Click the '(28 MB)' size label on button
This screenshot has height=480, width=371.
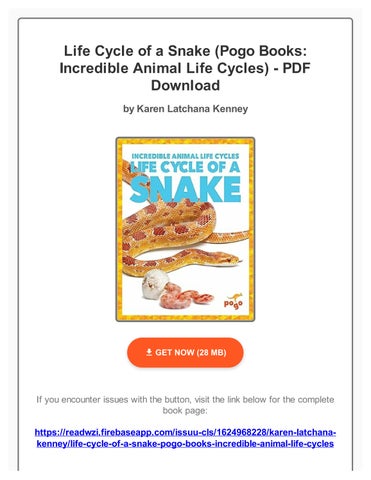212,353
